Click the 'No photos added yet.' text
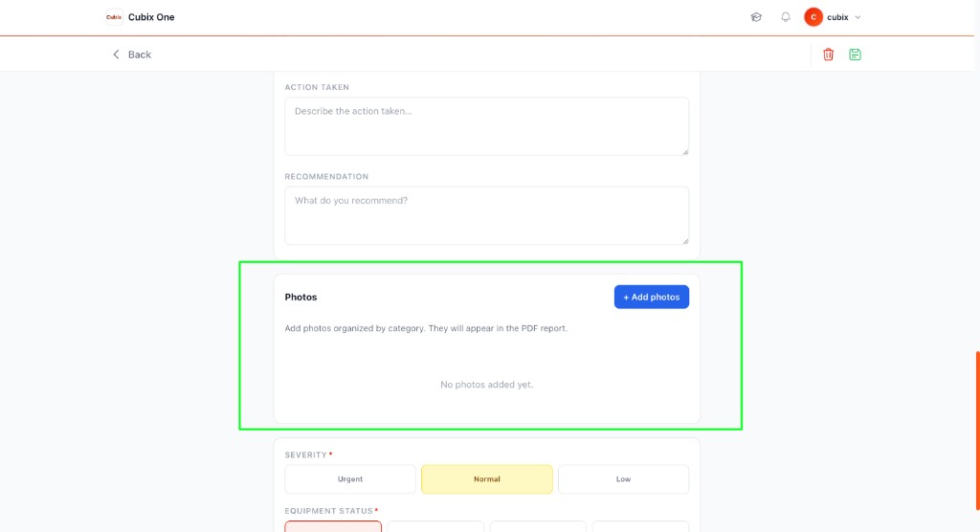The width and height of the screenshot is (980, 532). coord(487,385)
